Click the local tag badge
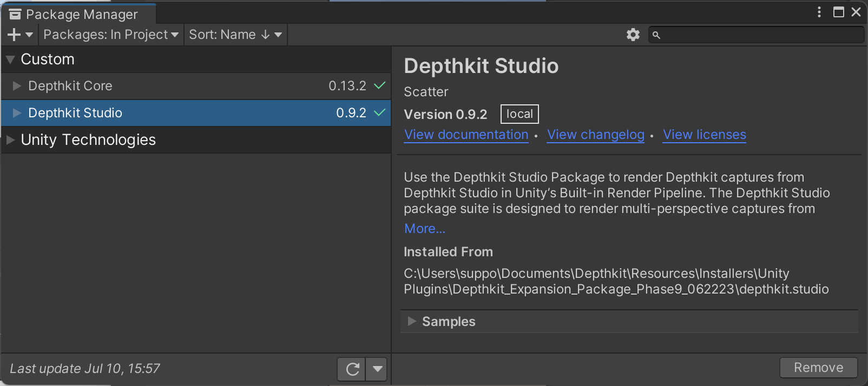Viewport: 868px width, 386px height. point(520,114)
